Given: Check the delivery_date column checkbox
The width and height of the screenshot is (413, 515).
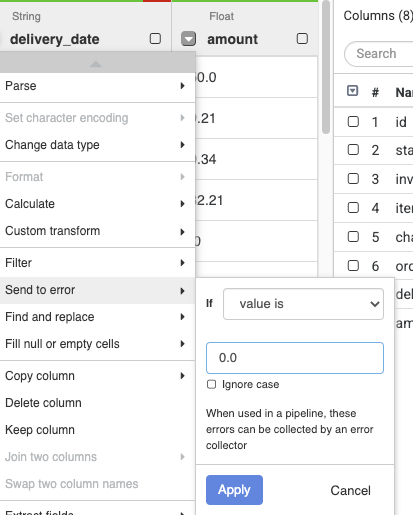Looking at the screenshot, I should [x=155, y=39].
